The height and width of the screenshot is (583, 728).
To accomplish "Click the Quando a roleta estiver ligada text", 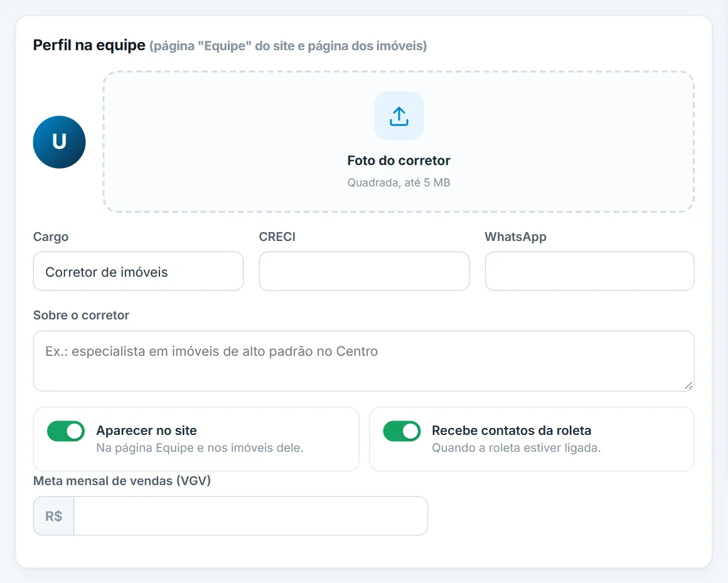I will click(517, 448).
